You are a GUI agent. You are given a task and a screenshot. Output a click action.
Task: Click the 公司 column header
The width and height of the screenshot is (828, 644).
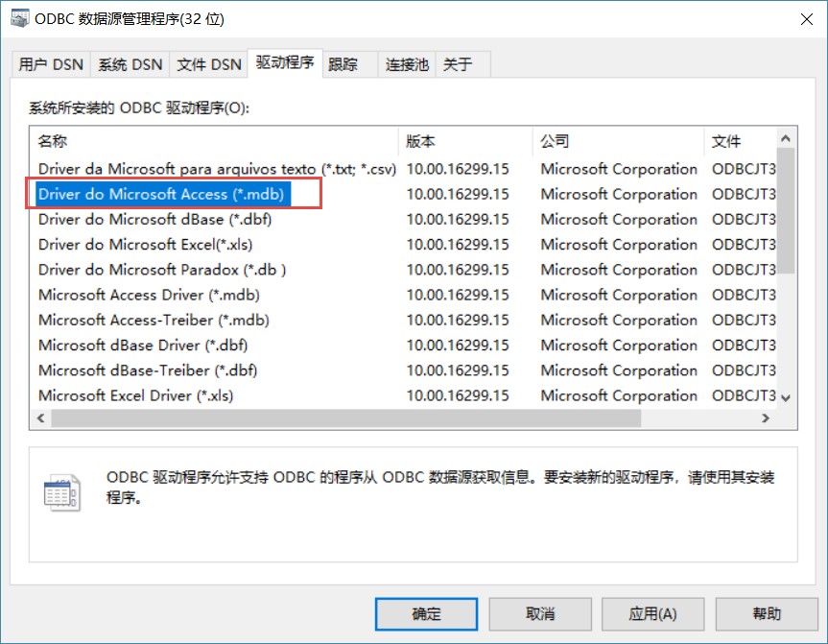pyautogui.click(x=618, y=141)
